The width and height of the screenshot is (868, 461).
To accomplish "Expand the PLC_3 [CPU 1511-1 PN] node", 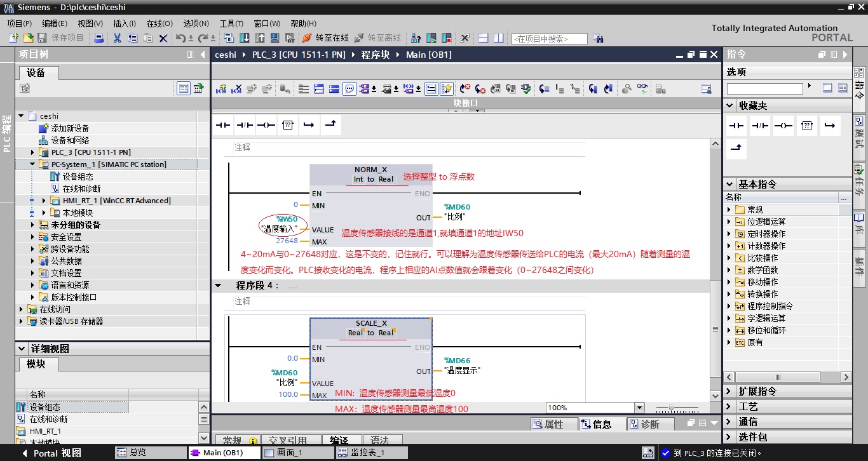I will [33, 152].
